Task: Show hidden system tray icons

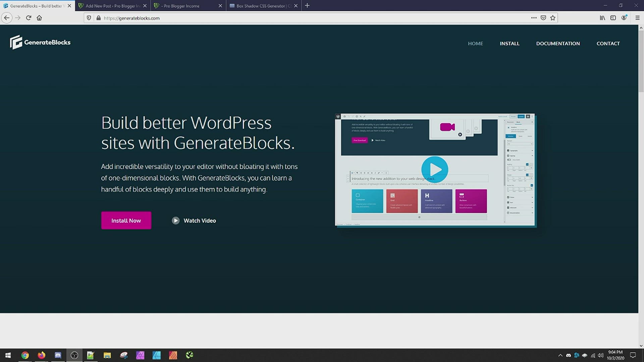Action: click(560, 355)
